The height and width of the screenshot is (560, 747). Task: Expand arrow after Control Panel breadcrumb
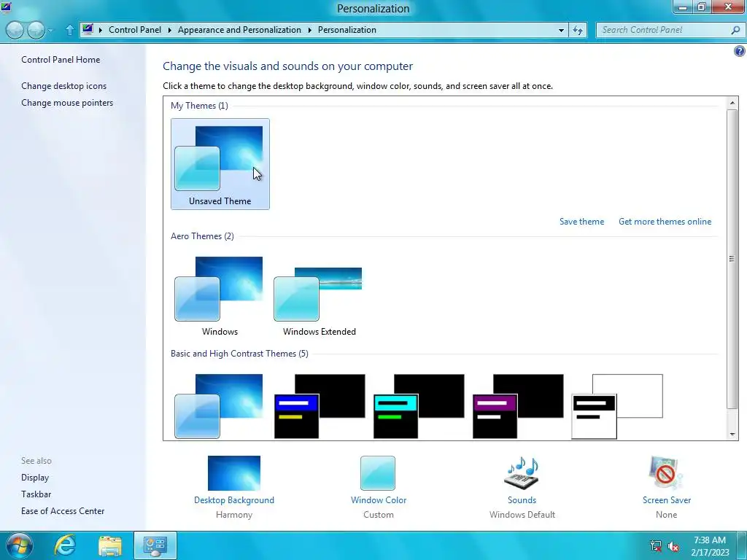click(169, 30)
